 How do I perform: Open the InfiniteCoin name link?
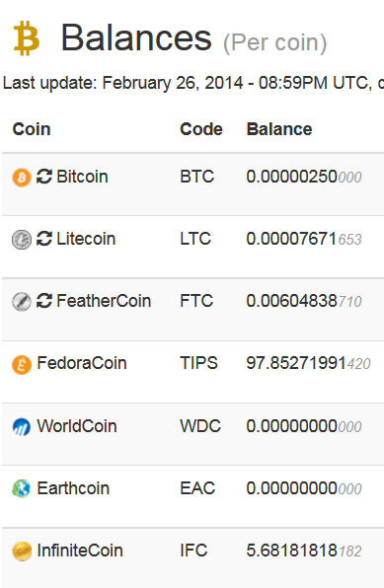[x=80, y=551]
